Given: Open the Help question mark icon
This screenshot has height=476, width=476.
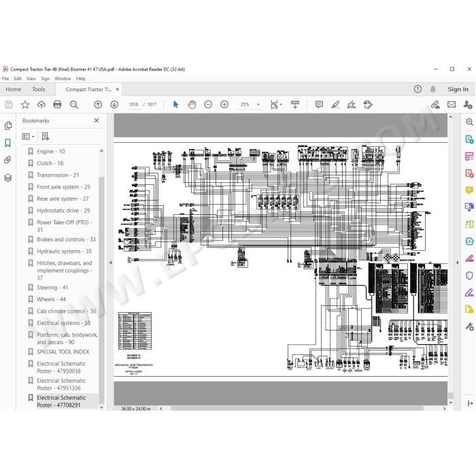Looking at the screenshot, I should (418, 89).
